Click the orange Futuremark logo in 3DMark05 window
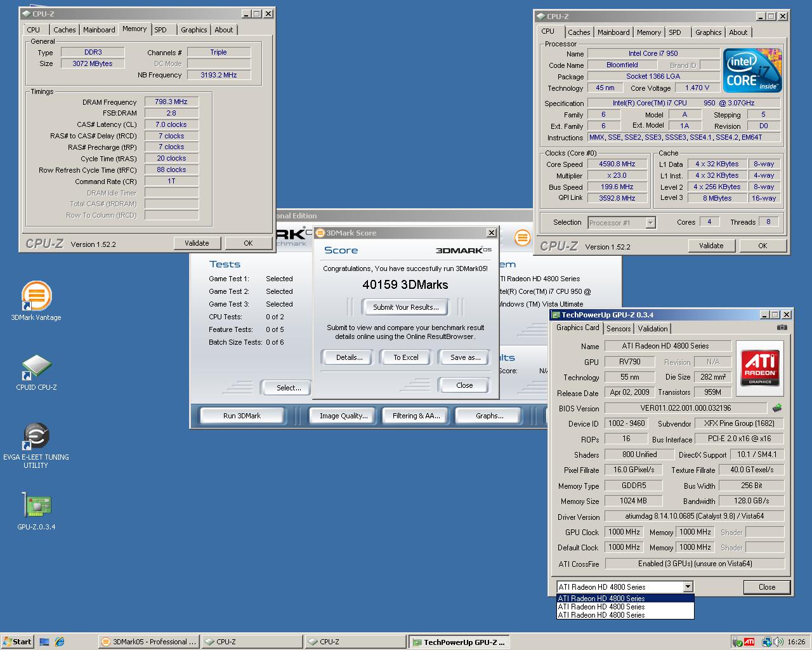This screenshot has height=650, width=812. click(522, 238)
